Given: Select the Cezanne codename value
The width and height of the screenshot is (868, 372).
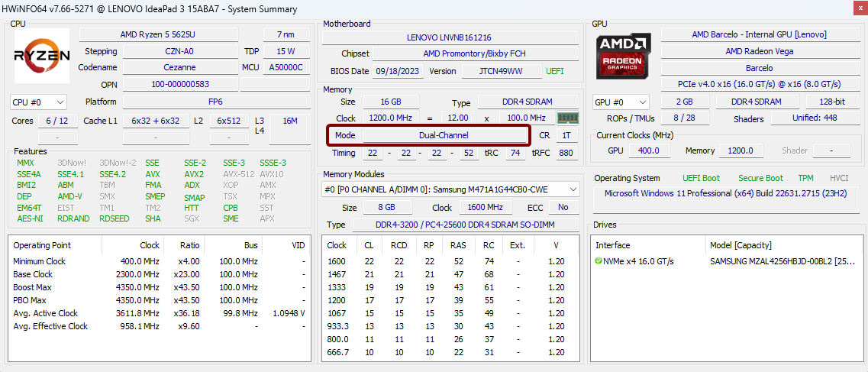Looking at the screenshot, I should [x=180, y=67].
